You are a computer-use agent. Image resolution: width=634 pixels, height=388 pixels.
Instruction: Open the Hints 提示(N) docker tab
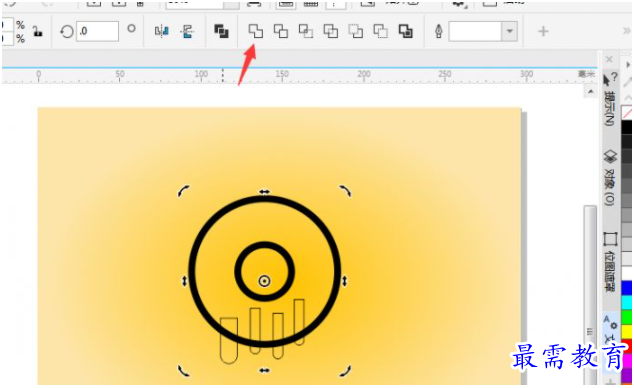coord(610,99)
